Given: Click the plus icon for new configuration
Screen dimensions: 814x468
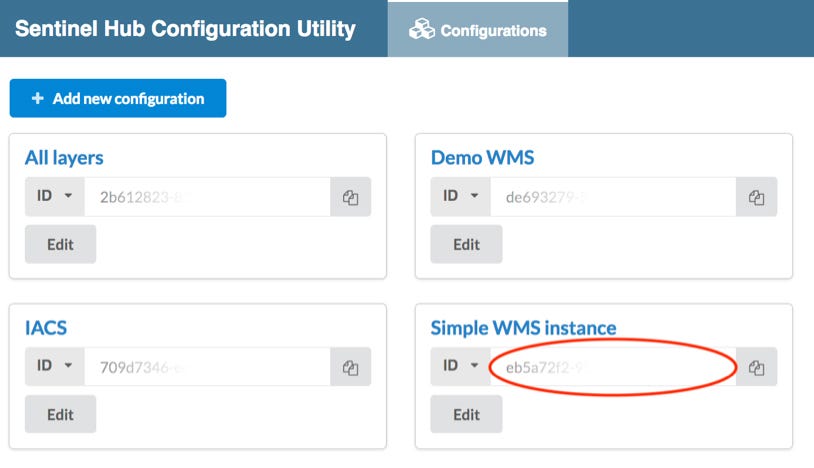Looking at the screenshot, I should coord(37,98).
